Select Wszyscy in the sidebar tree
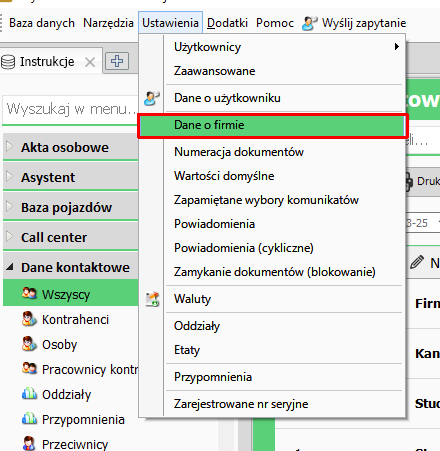This screenshot has width=440, height=451. pos(71,293)
